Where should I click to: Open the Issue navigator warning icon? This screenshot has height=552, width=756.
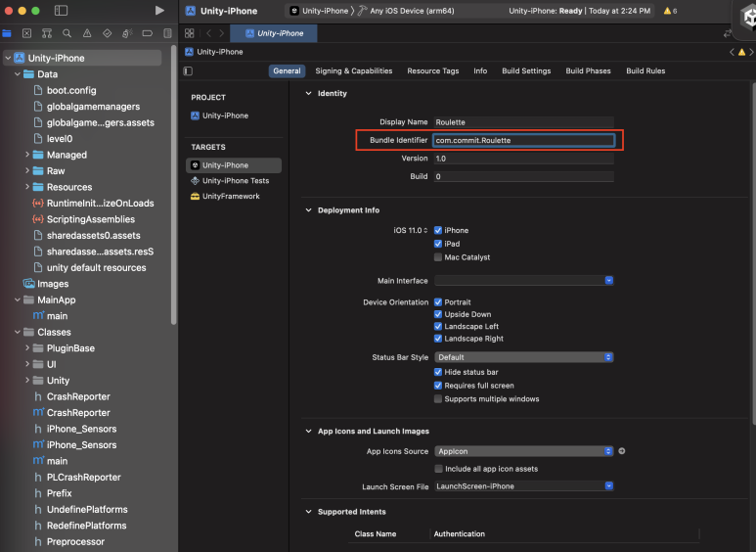pos(87,33)
